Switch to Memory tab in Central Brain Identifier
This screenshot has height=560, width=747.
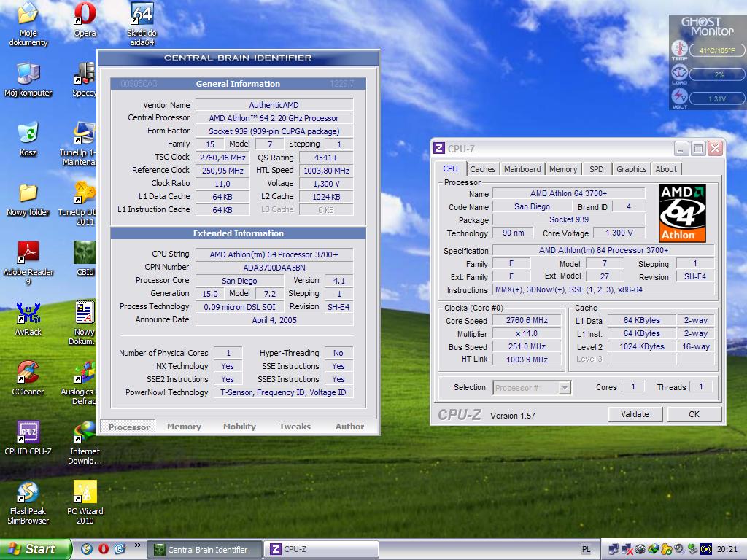click(x=184, y=427)
